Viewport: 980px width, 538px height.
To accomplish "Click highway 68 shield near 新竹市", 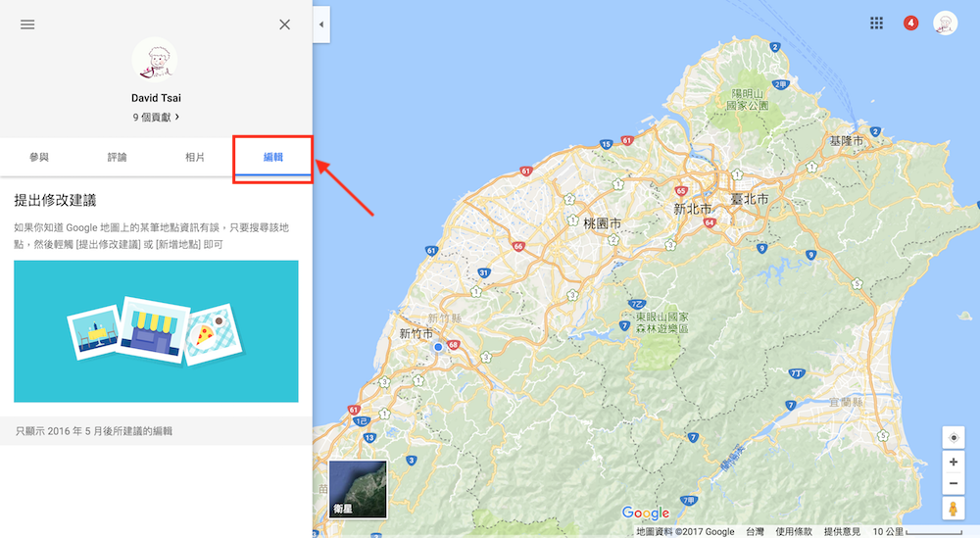I will pos(453,345).
